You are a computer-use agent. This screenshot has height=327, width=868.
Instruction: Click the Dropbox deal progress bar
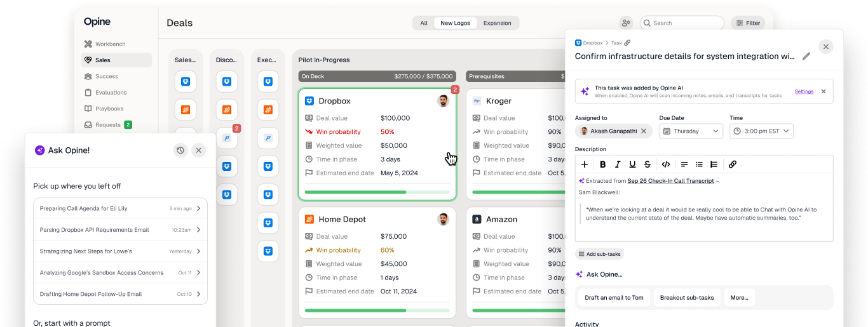click(377, 192)
